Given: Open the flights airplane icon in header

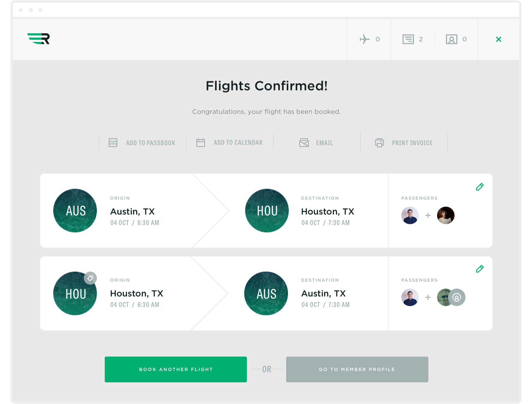Looking at the screenshot, I should click(x=365, y=39).
